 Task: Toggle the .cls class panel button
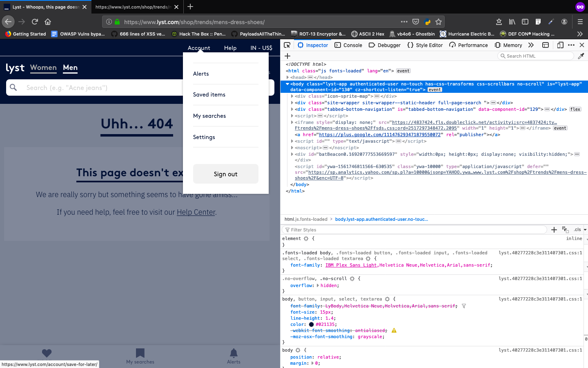coord(577,230)
